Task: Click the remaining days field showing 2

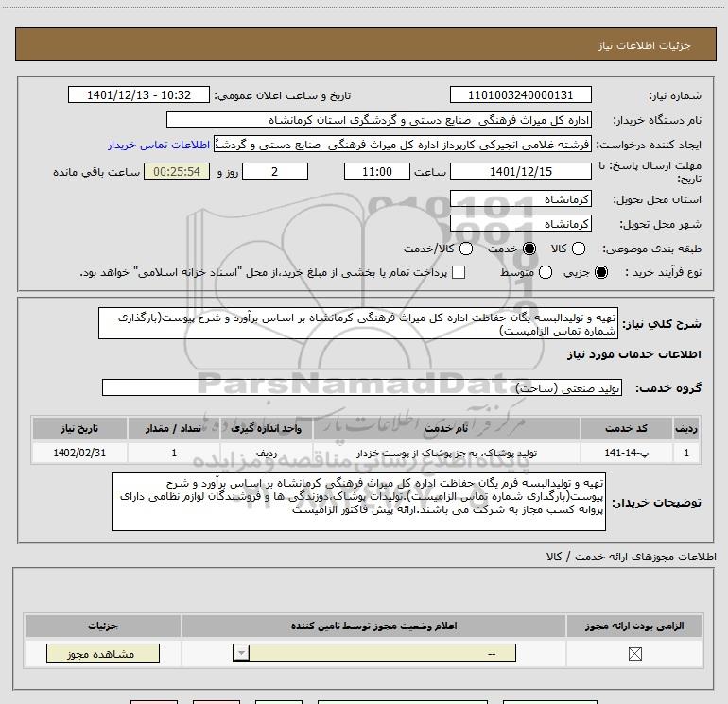Action: tap(275, 171)
